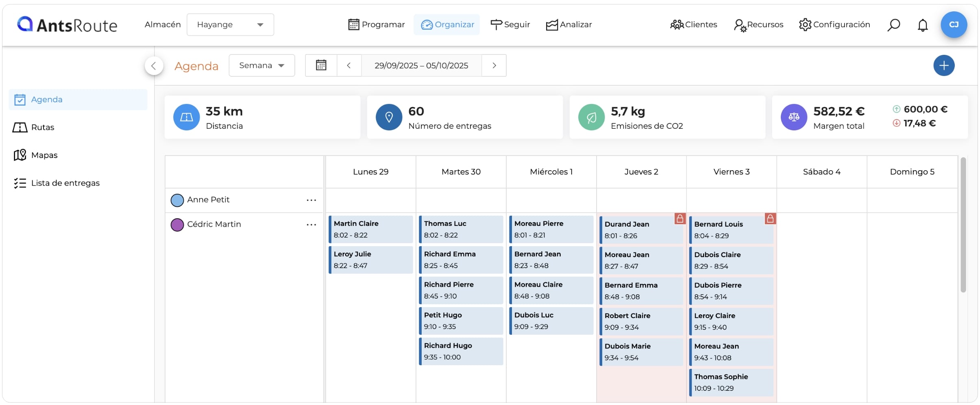Open the calendar date picker icon
980x405 pixels.
pyautogui.click(x=321, y=65)
